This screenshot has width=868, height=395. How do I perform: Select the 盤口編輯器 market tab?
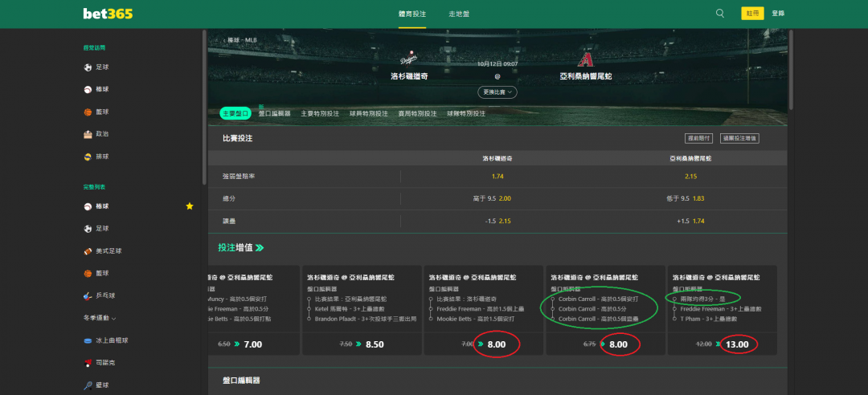click(274, 113)
